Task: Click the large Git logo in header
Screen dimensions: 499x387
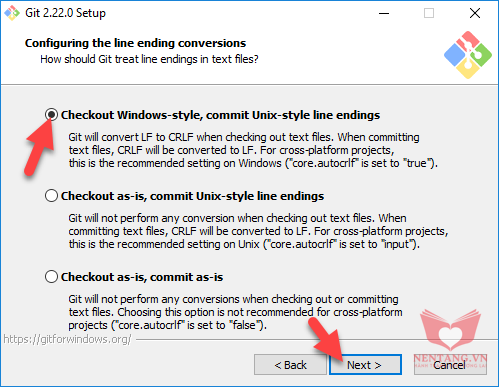Action: coord(468,55)
